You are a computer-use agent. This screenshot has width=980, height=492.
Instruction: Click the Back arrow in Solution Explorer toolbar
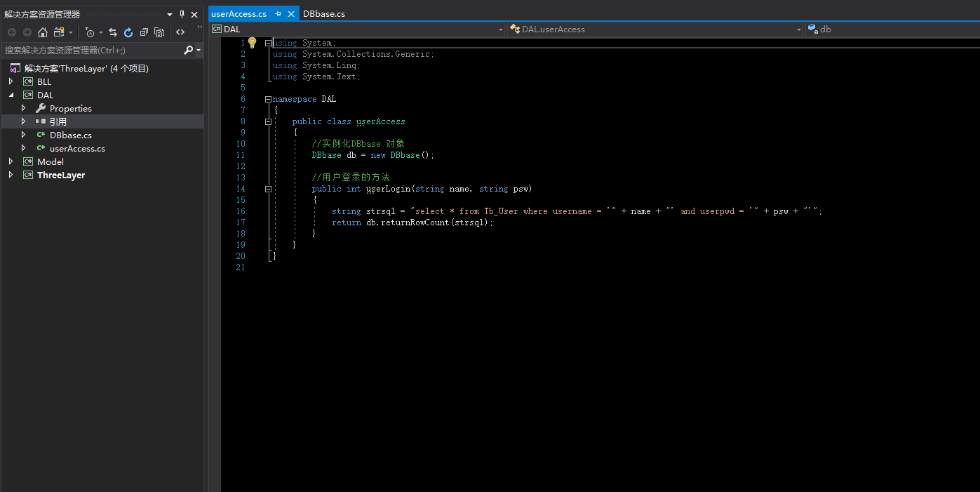pyautogui.click(x=12, y=32)
